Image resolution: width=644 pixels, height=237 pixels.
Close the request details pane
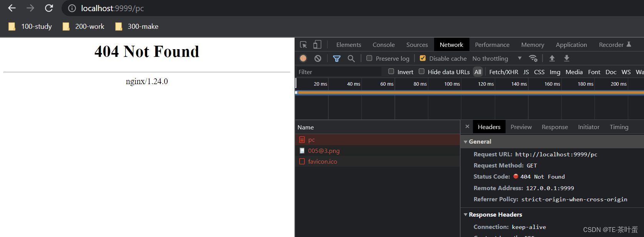click(467, 126)
